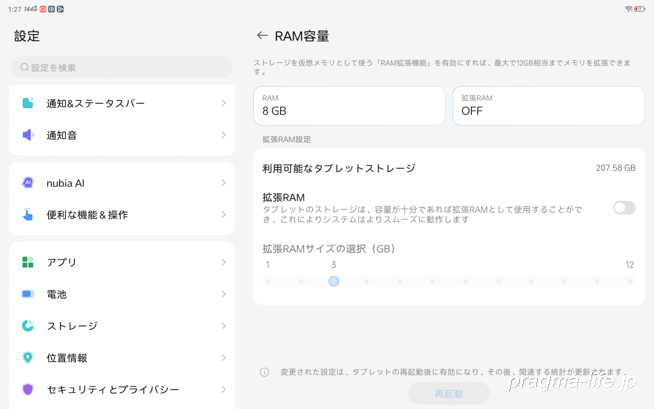This screenshot has height=409, width=654.
Task: Click the ストレージ pie chart icon
Action: (x=28, y=326)
